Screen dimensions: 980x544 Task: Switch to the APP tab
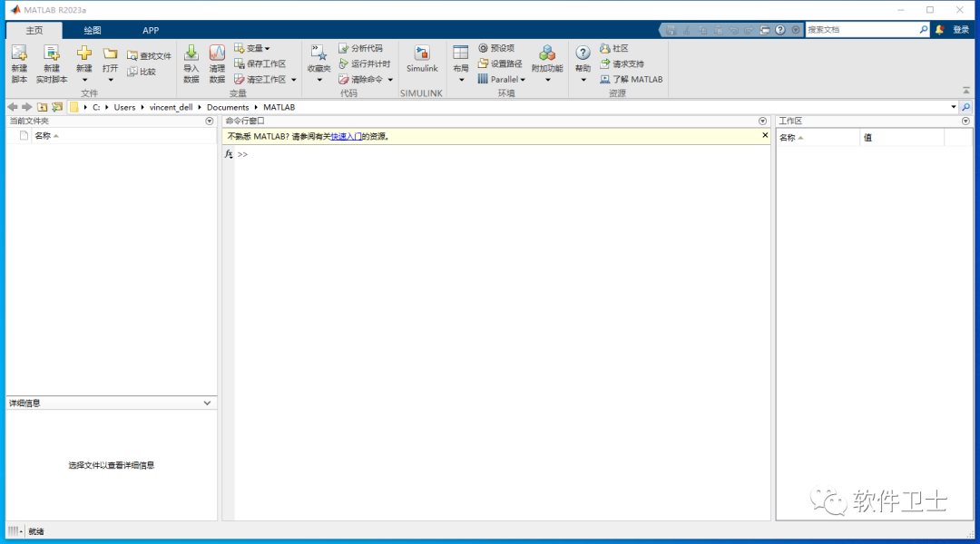click(x=151, y=30)
